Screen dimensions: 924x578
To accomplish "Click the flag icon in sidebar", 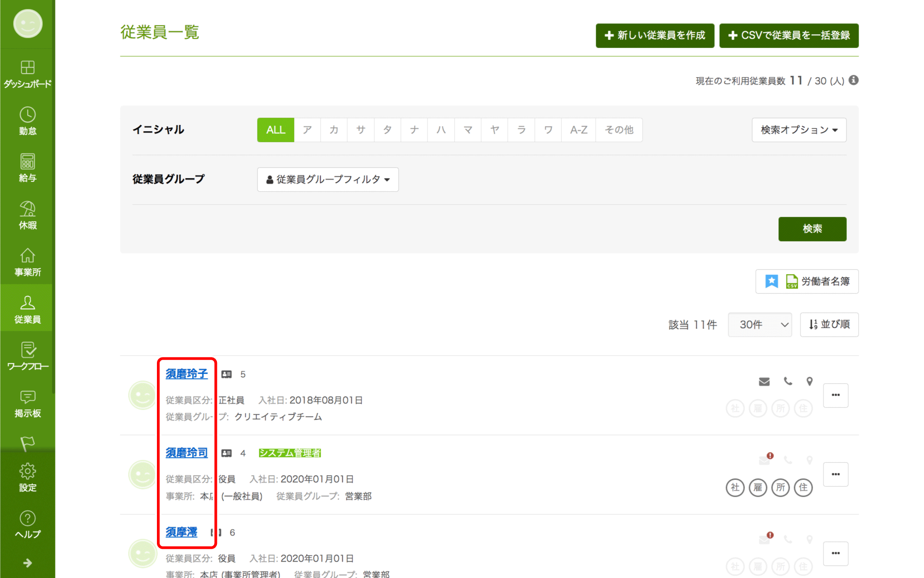I will pyautogui.click(x=28, y=443).
